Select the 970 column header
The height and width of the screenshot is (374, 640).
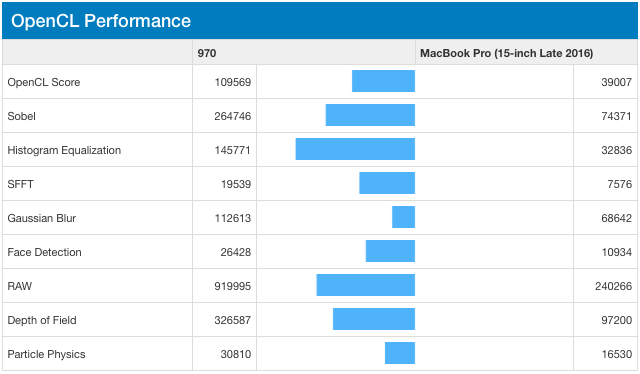(207, 53)
